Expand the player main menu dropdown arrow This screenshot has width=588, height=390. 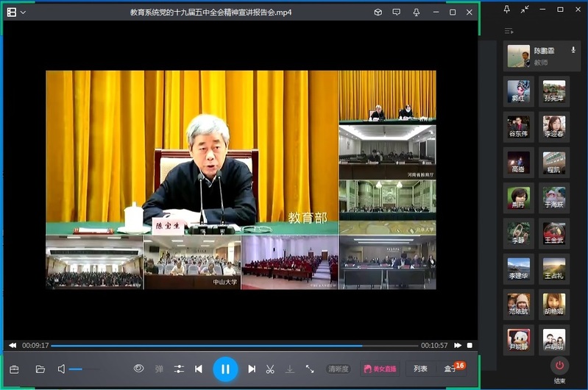click(x=24, y=13)
